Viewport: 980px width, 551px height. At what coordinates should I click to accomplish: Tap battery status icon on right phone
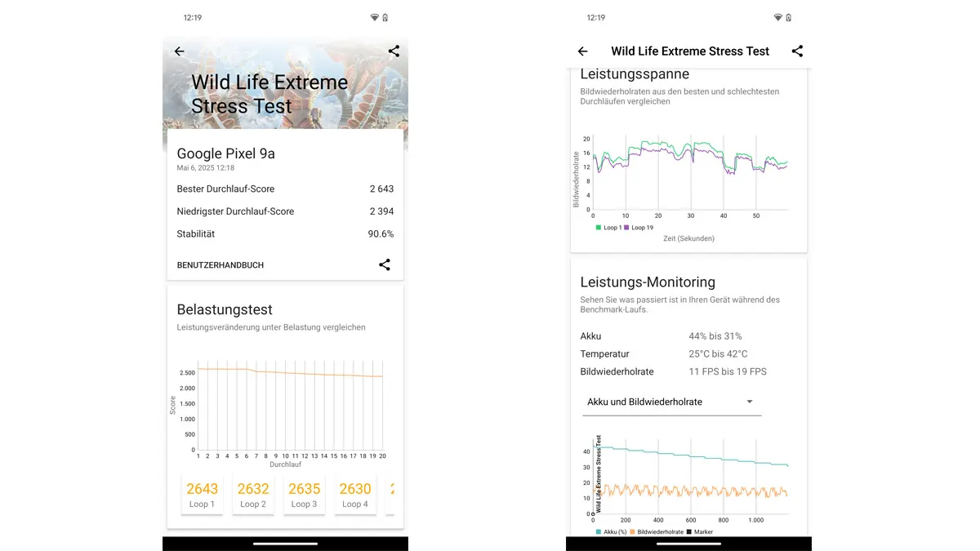789,18
